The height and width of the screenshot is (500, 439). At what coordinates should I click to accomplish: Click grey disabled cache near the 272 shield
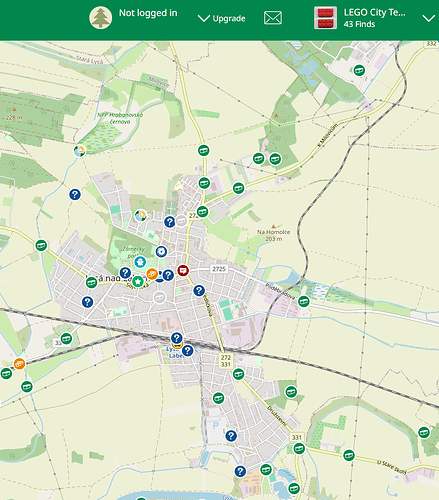(x=181, y=221)
